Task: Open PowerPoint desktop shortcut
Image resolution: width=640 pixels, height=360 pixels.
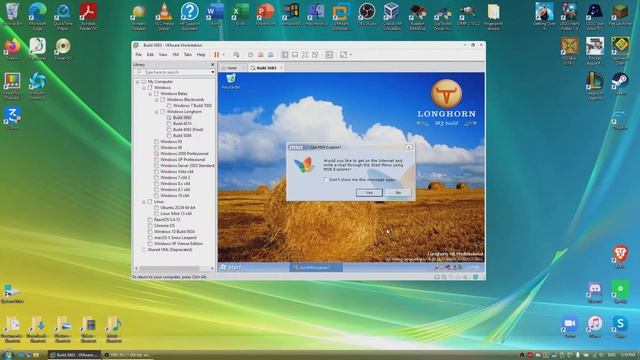Action: [x=266, y=14]
